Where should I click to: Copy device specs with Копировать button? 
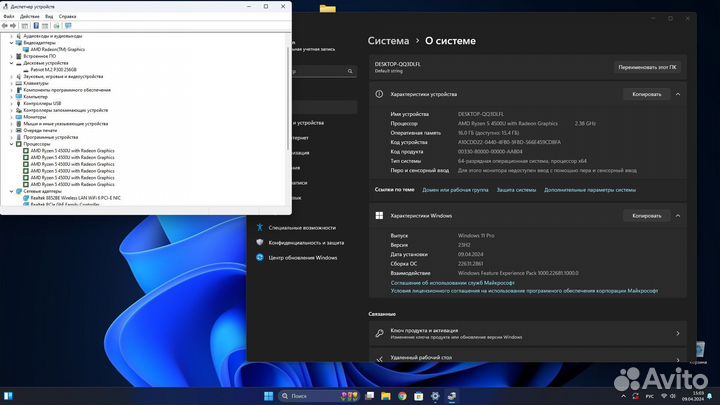(x=647, y=94)
